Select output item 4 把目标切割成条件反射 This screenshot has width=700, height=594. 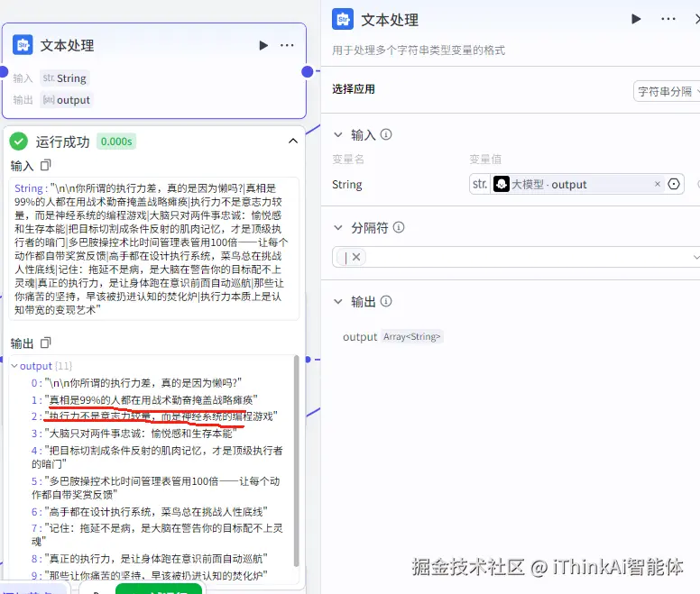[157, 457]
